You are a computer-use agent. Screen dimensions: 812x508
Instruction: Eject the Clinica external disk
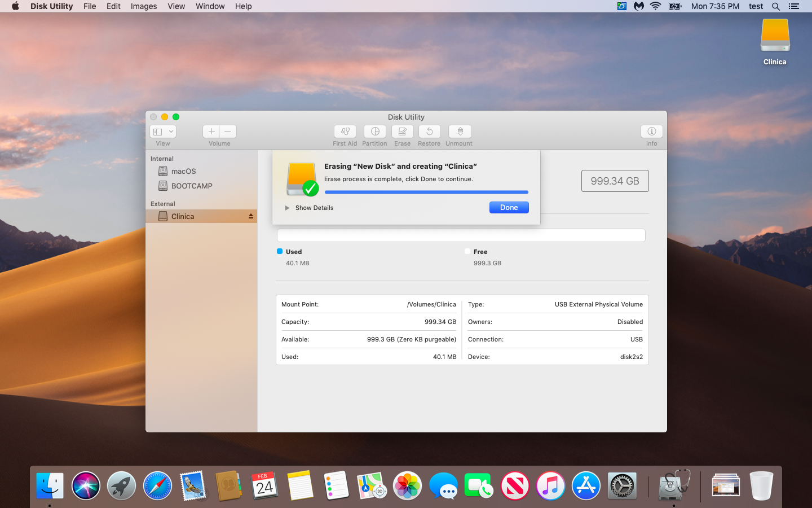[251, 216]
